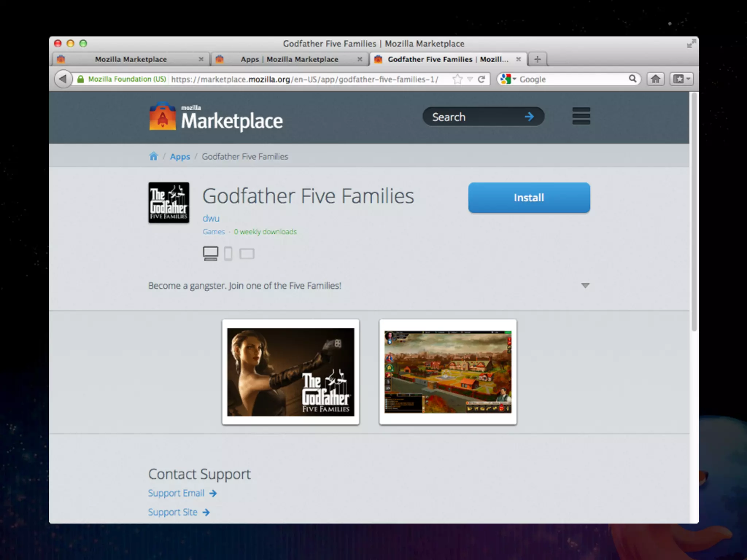Open the hamburger menu in Marketplace header
The width and height of the screenshot is (747, 560).
coord(581,116)
